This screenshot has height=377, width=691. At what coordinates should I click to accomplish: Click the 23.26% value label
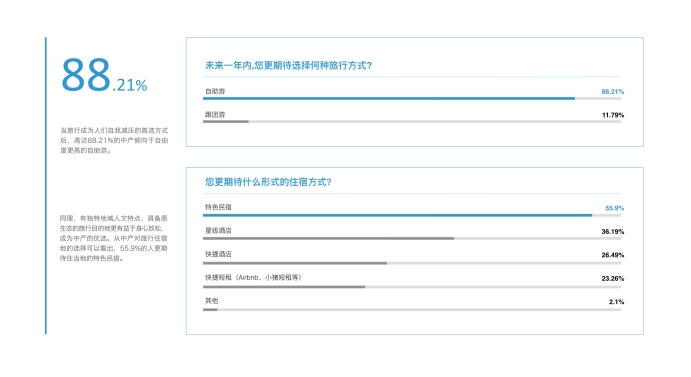coord(613,278)
